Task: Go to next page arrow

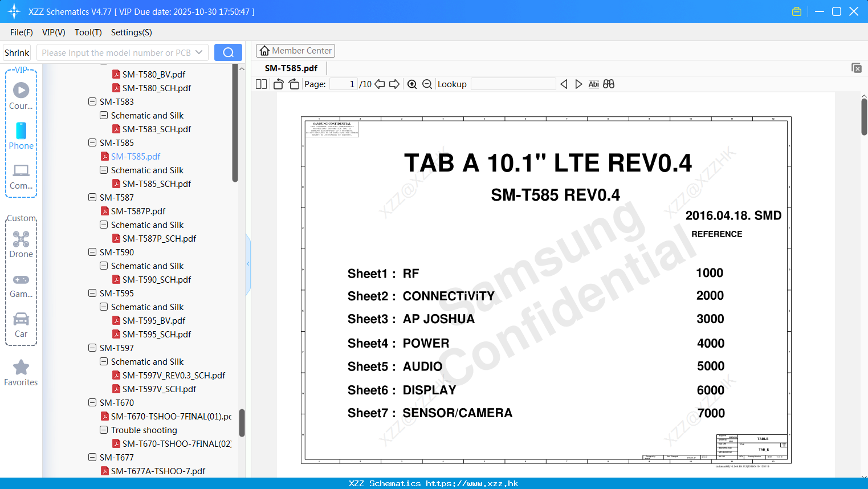Action: pyautogui.click(x=394, y=84)
